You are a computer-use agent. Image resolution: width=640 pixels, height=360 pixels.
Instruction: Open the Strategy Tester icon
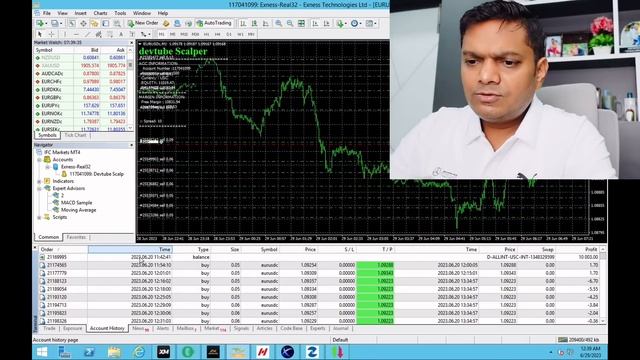(117, 23)
